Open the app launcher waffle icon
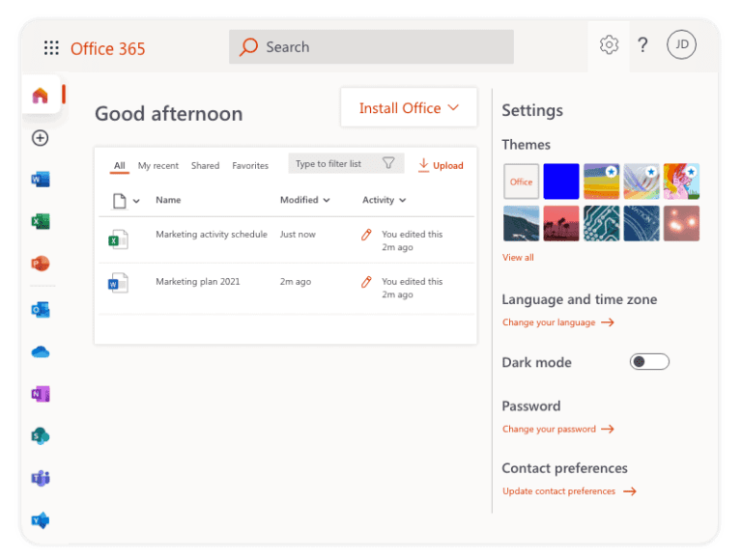The image size is (742, 560). click(x=51, y=48)
